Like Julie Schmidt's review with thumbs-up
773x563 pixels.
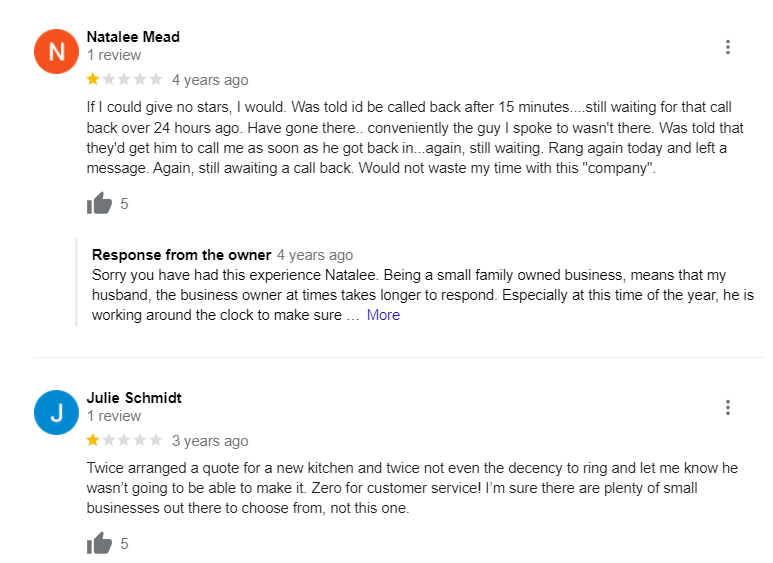point(99,544)
